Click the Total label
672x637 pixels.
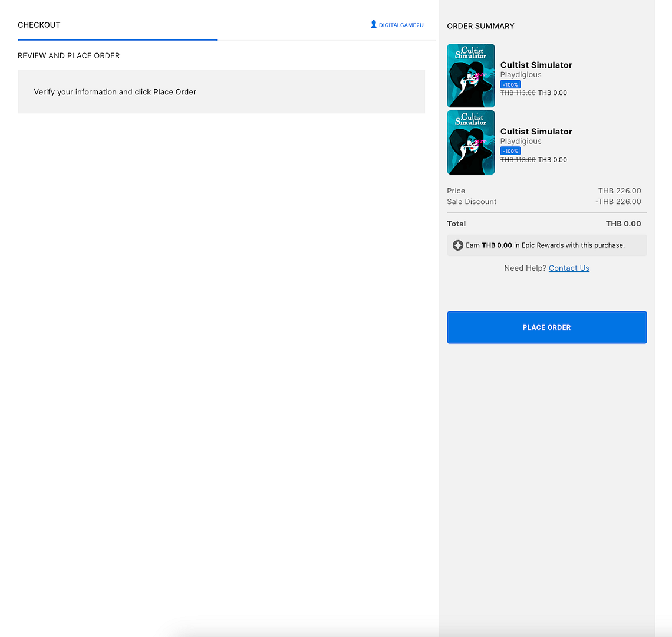456,224
